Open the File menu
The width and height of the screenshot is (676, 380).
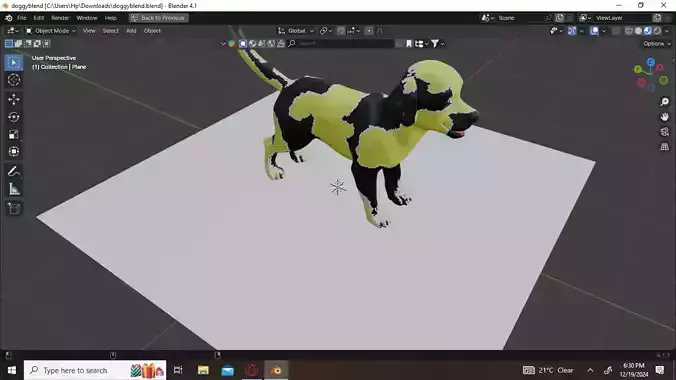[x=22, y=18]
